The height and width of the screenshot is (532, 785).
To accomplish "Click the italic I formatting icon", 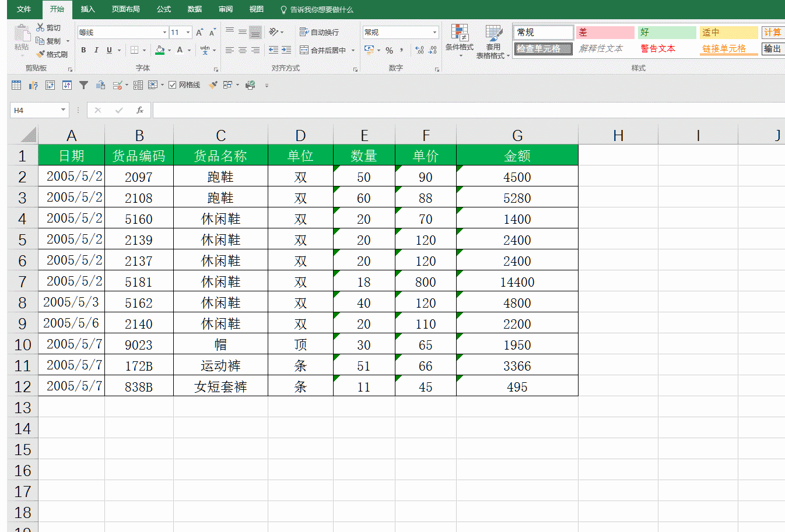I will click(x=96, y=50).
